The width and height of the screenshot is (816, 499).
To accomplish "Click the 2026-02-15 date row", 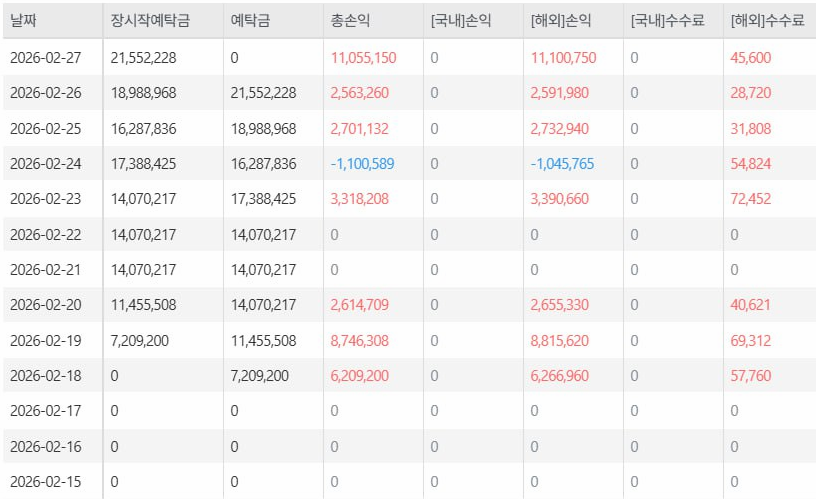I will pyautogui.click(x=44, y=482).
